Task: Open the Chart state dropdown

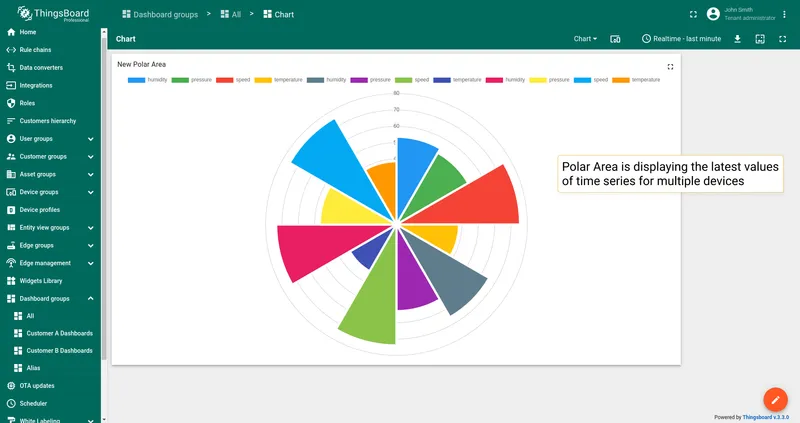Action: coord(585,39)
